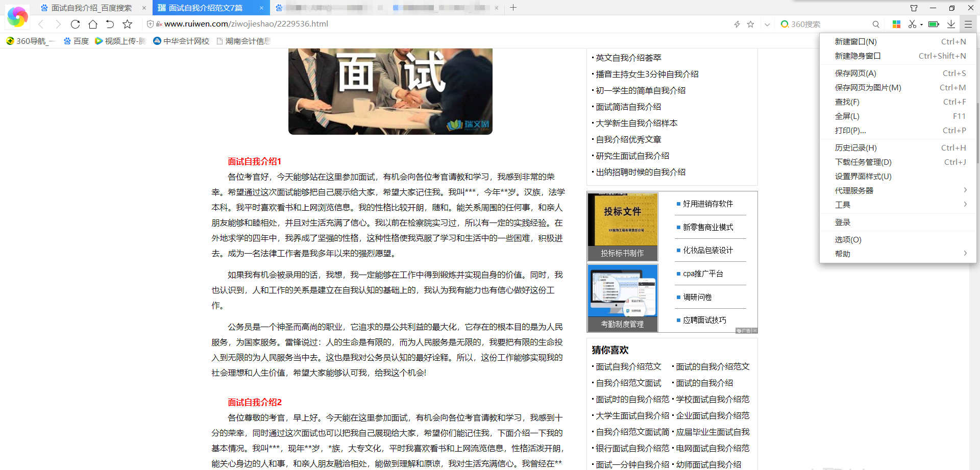
Task: Open the screenshot tool dropdown arrow
Action: pyautogui.click(x=921, y=24)
